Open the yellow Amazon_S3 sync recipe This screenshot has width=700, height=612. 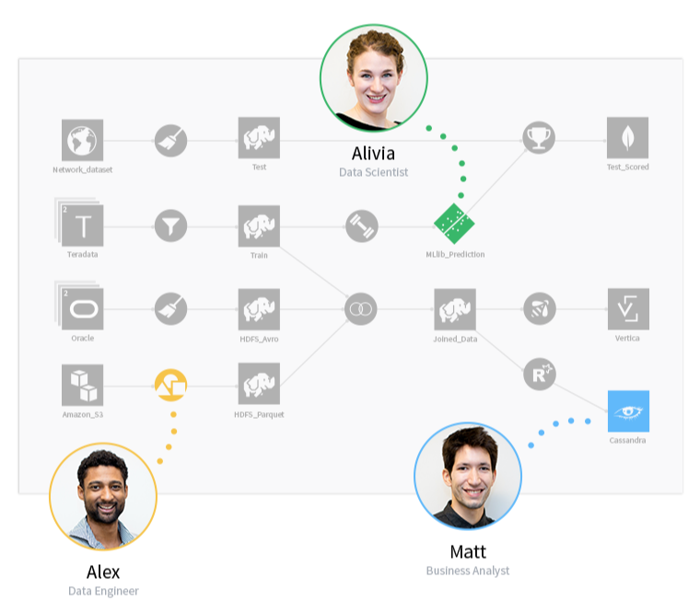[x=170, y=385]
